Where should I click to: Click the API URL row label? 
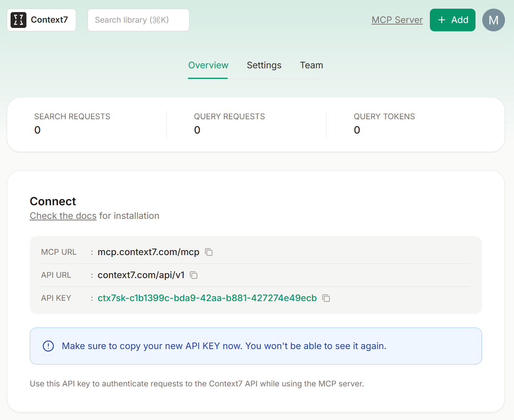tap(56, 275)
